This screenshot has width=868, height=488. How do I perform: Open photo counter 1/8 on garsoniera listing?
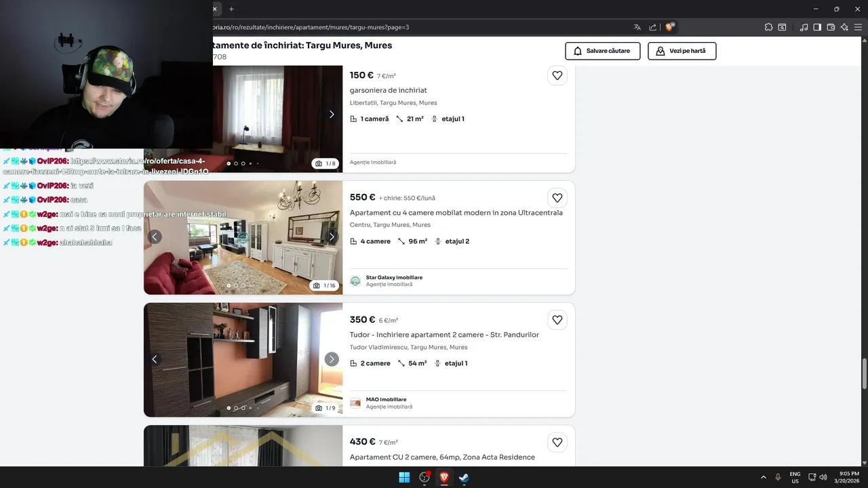(x=325, y=163)
